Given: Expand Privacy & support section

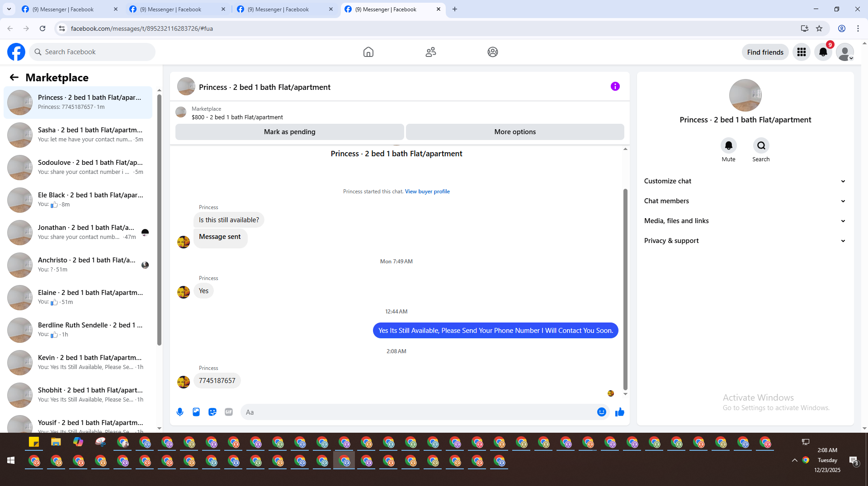Looking at the screenshot, I should (x=745, y=241).
